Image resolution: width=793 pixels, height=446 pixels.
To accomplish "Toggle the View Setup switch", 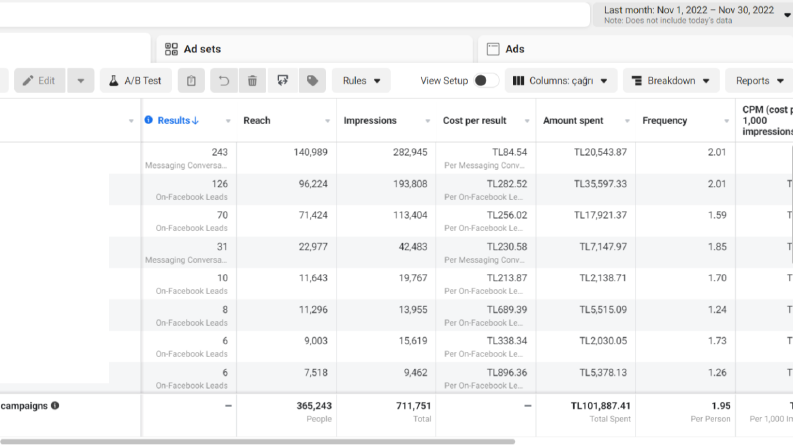I will coord(486,80).
